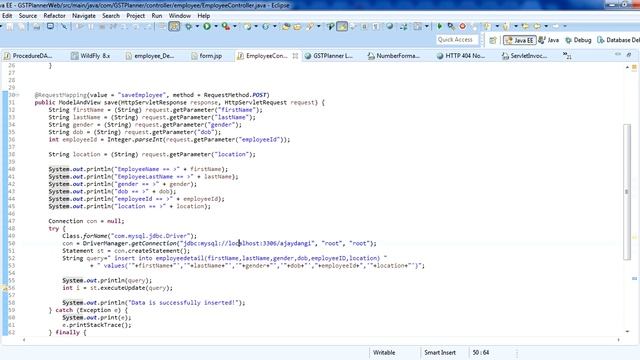
Task: Open dropdown beside icon left of green arrow
Action: [x=427, y=26]
